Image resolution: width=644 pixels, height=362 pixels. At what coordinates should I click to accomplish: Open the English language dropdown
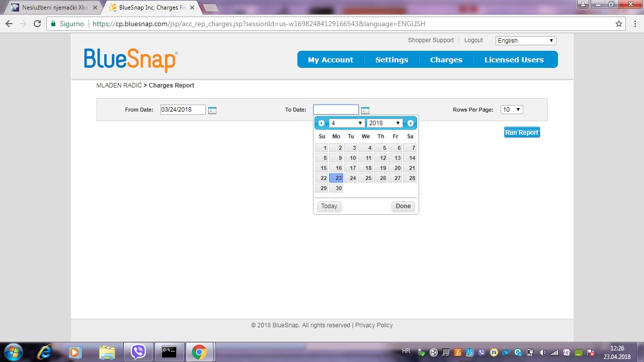526,41
